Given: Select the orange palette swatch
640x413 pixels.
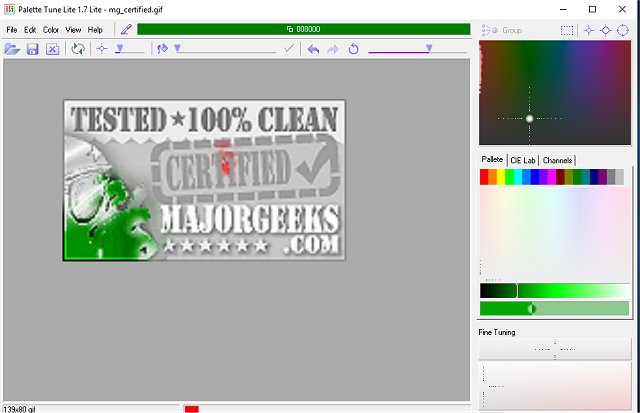Looking at the screenshot, I should (493, 177).
